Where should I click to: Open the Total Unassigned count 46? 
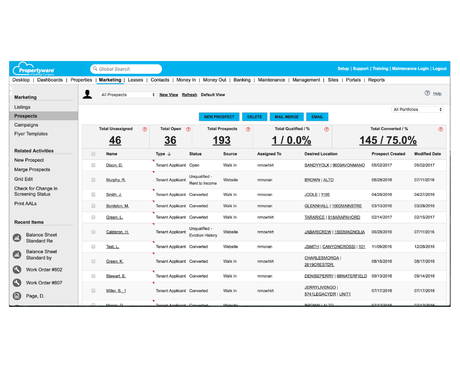(115, 140)
